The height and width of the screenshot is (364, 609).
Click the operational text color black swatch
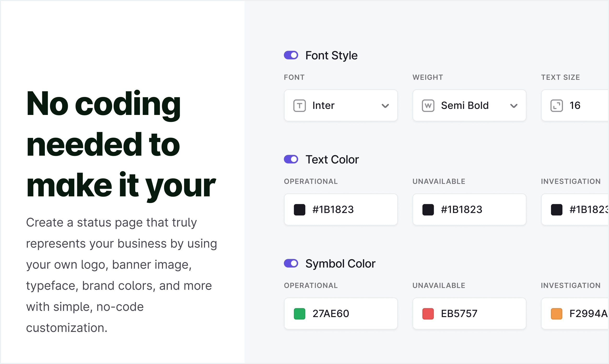(x=299, y=210)
